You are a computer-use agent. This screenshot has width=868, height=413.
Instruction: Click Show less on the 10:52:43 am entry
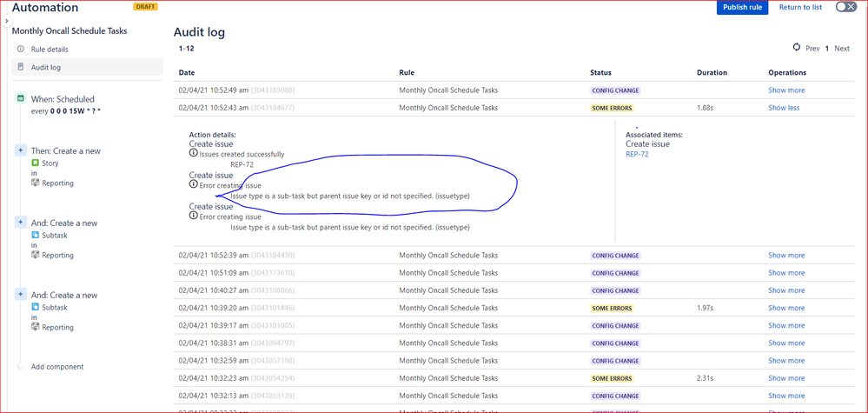(784, 108)
